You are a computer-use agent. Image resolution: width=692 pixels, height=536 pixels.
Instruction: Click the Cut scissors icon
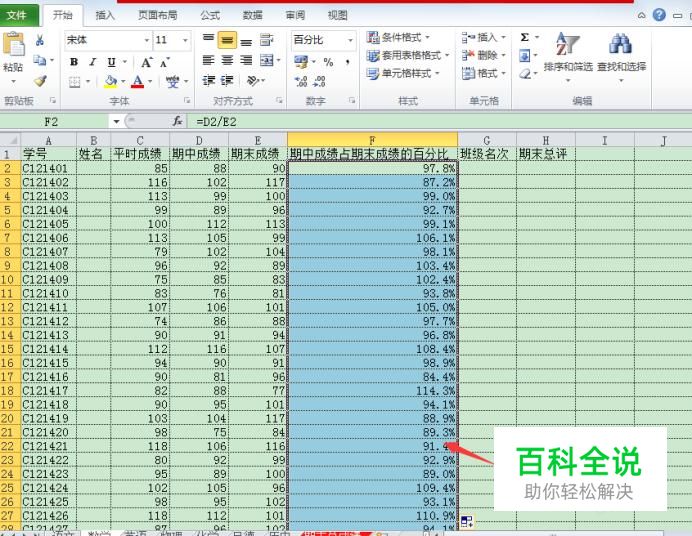[40, 41]
